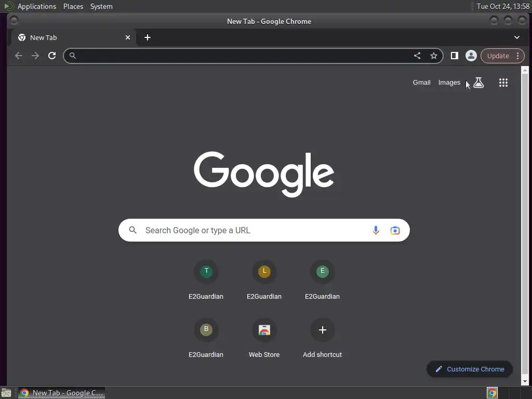The width and height of the screenshot is (532, 399).
Task: Click the show desktop icon in the taskbar
Action: (x=6, y=393)
